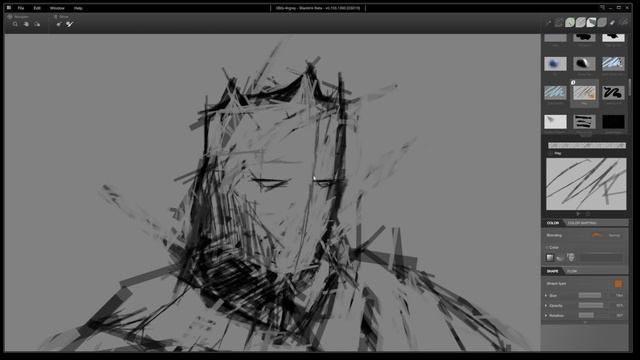Viewport: 640px width, 360px height.
Task: Click the white-and-dark leaf panel icon
Action: click(591, 22)
